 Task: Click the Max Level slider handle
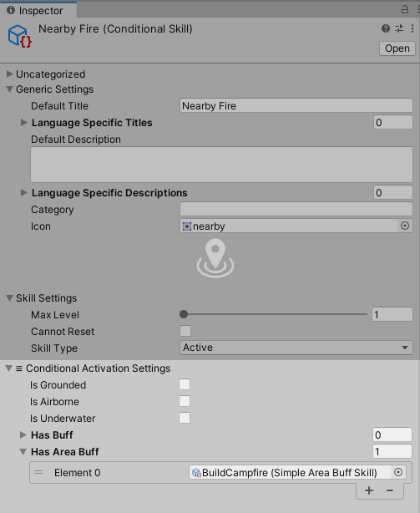184,314
